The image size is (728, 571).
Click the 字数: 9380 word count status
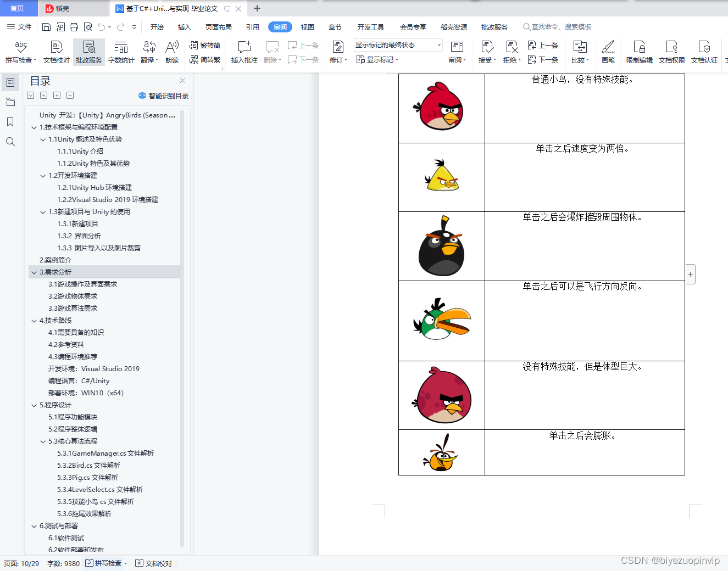pyautogui.click(x=63, y=564)
